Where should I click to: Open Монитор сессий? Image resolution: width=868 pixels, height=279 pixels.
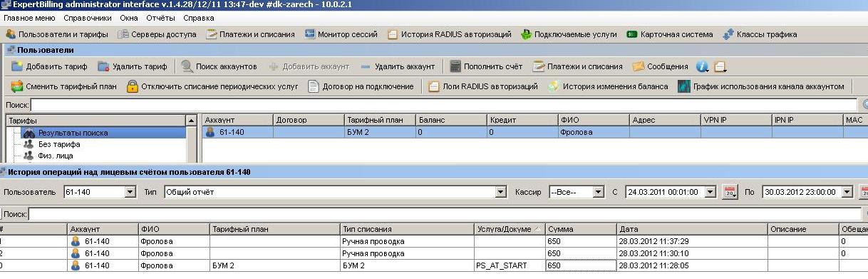click(341, 34)
